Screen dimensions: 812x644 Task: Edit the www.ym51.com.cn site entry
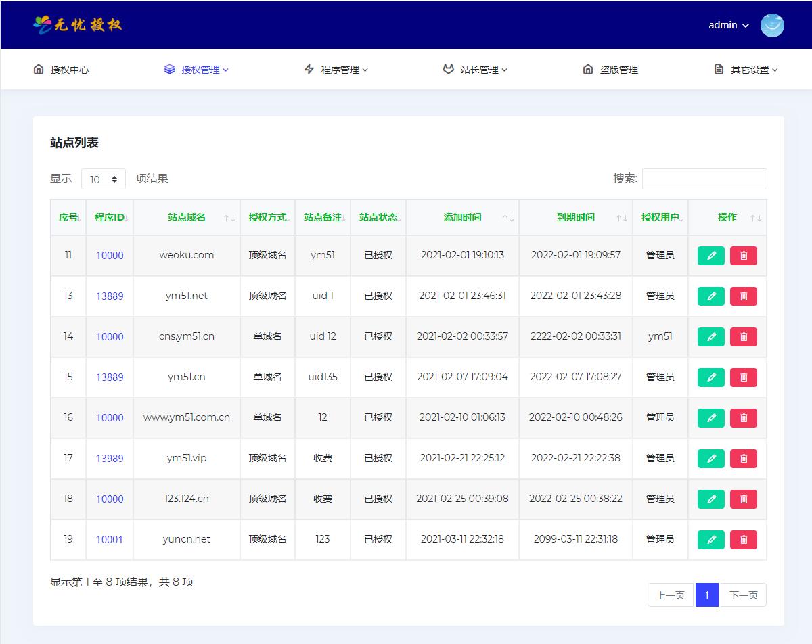710,418
